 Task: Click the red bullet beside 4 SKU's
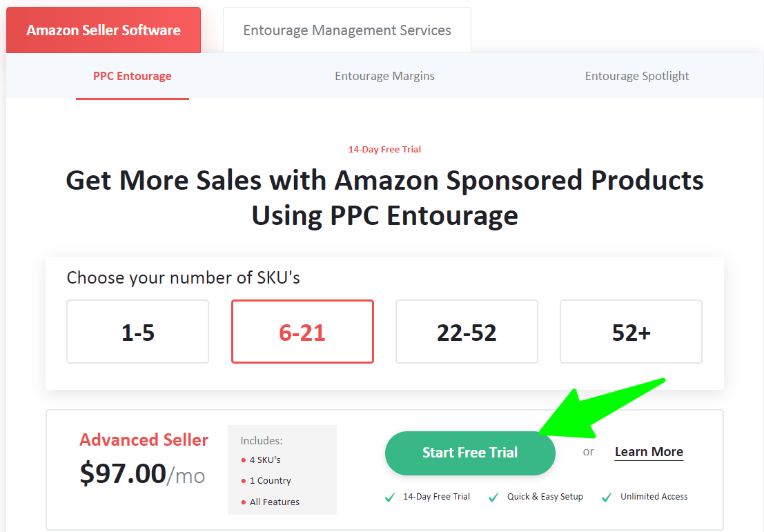(x=244, y=460)
